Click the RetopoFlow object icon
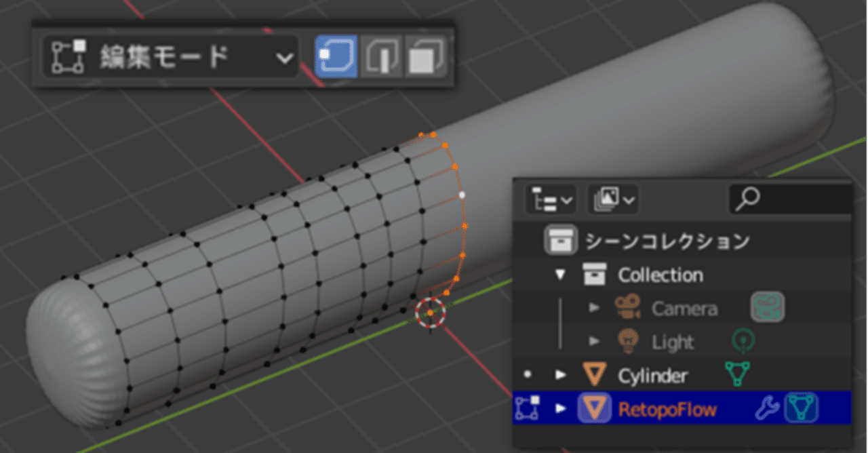Viewport: 868px width, 453px height. tap(595, 408)
